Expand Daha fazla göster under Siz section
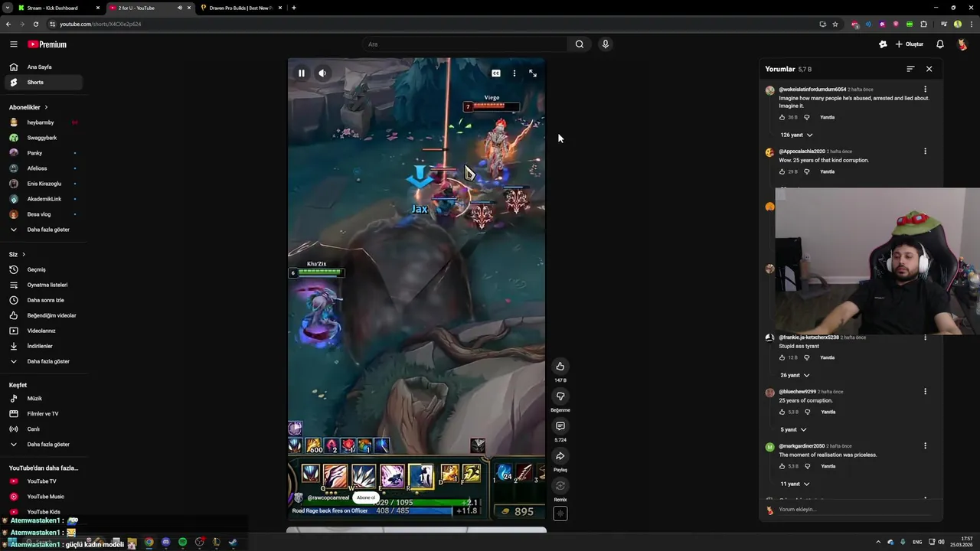980x551 pixels. pyautogui.click(x=43, y=361)
